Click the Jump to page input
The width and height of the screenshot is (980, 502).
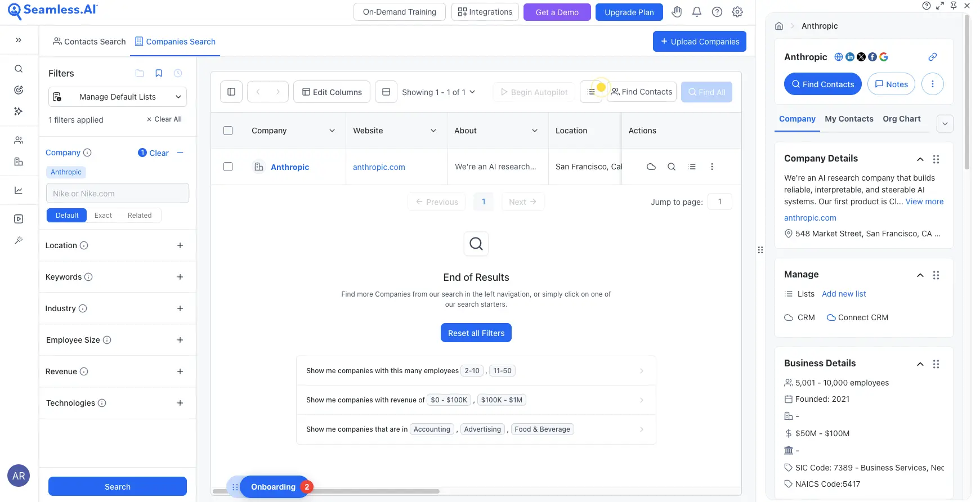pos(720,201)
